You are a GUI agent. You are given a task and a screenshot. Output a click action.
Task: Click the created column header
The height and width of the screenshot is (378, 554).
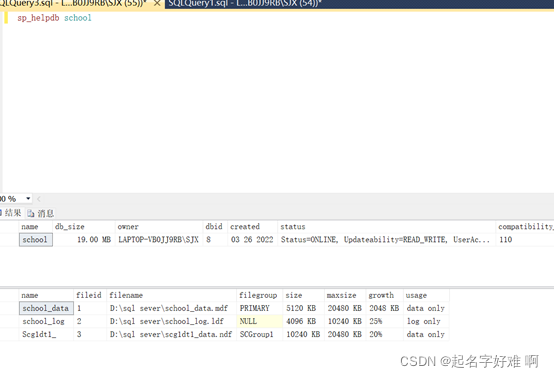click(x=252, y=226)
